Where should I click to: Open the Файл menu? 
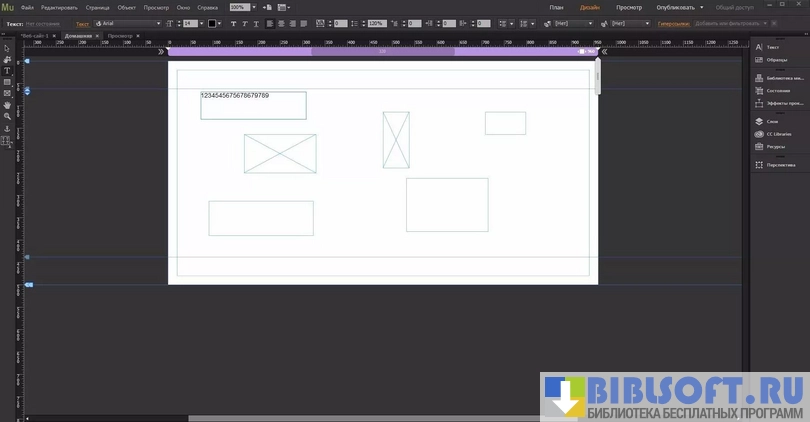(x=27, y=7)
